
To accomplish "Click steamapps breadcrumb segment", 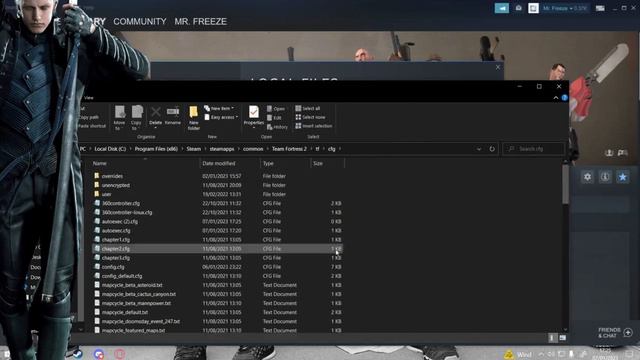I will click(x=222, y=149).
